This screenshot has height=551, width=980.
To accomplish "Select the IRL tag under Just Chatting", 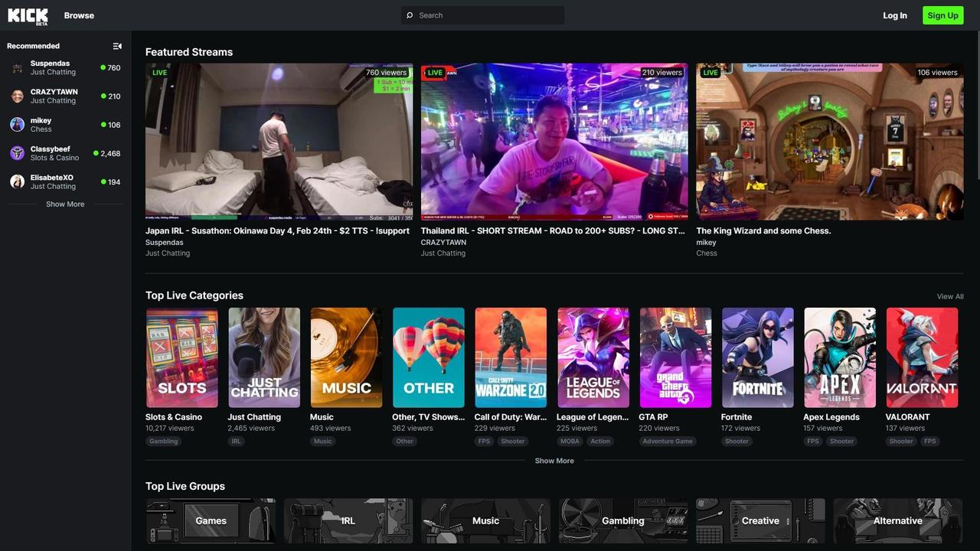I will point(236,441).
